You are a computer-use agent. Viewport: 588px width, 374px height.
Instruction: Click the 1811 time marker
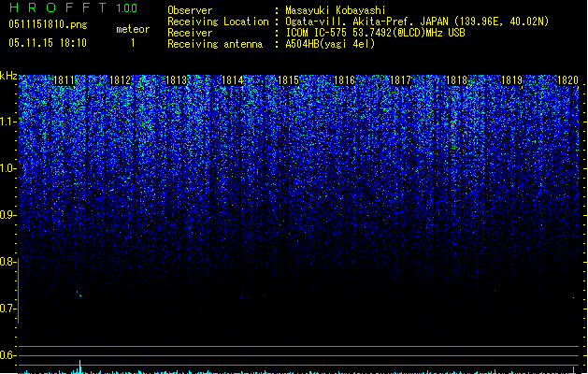[65, 80]
